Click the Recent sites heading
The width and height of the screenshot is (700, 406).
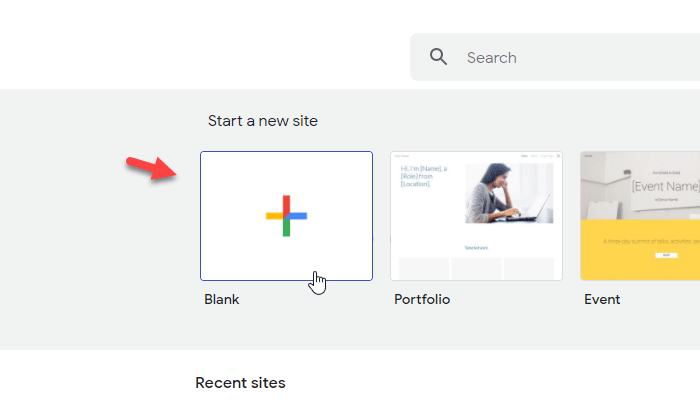(240, 383)
